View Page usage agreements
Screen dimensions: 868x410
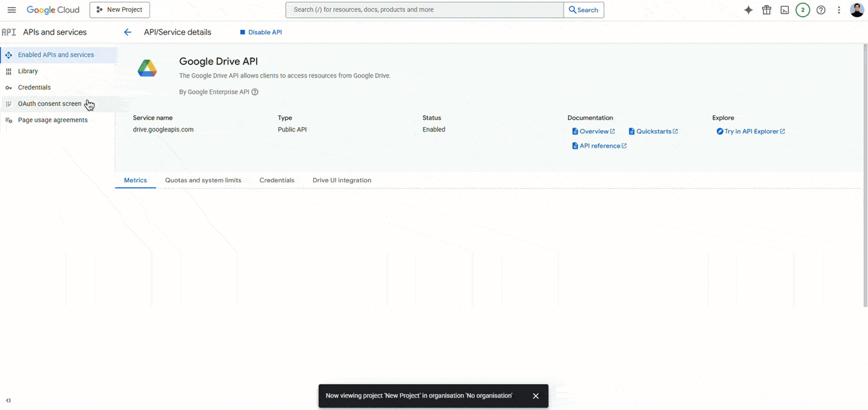coord(53,119)
